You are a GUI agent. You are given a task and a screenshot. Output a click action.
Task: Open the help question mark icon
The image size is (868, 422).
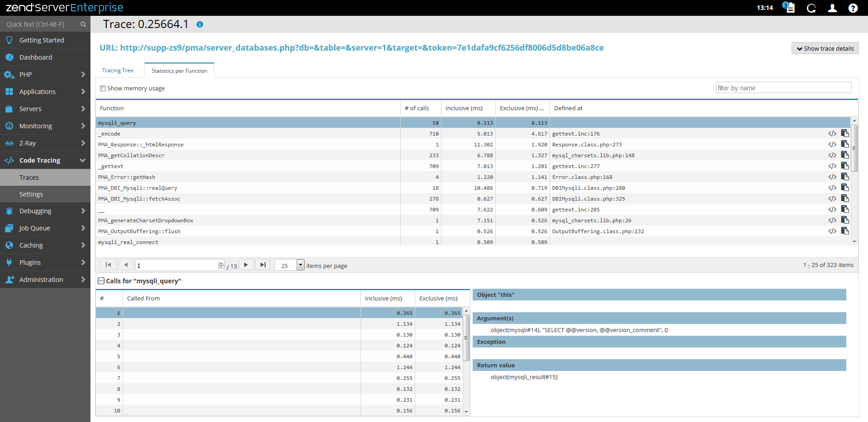(853, 8)
